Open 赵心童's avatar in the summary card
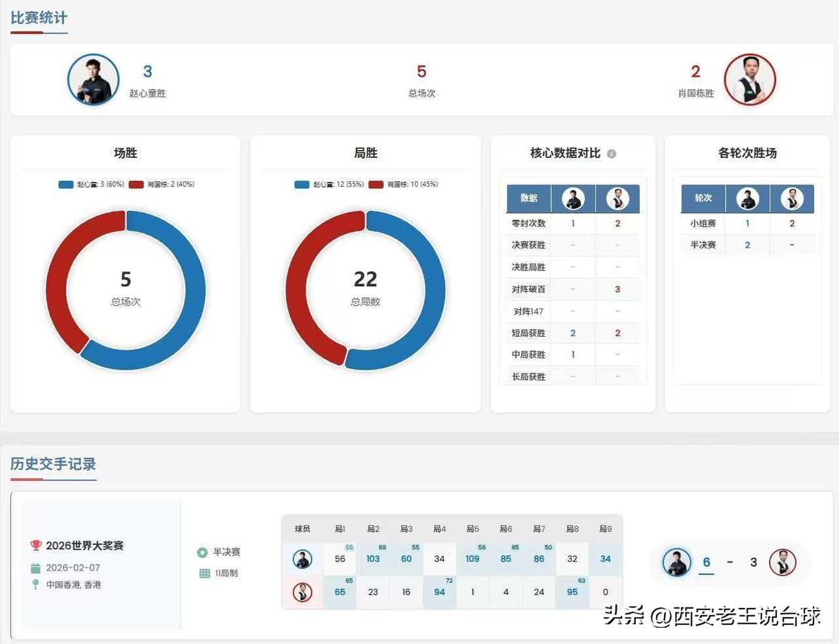 coord(94,79)
